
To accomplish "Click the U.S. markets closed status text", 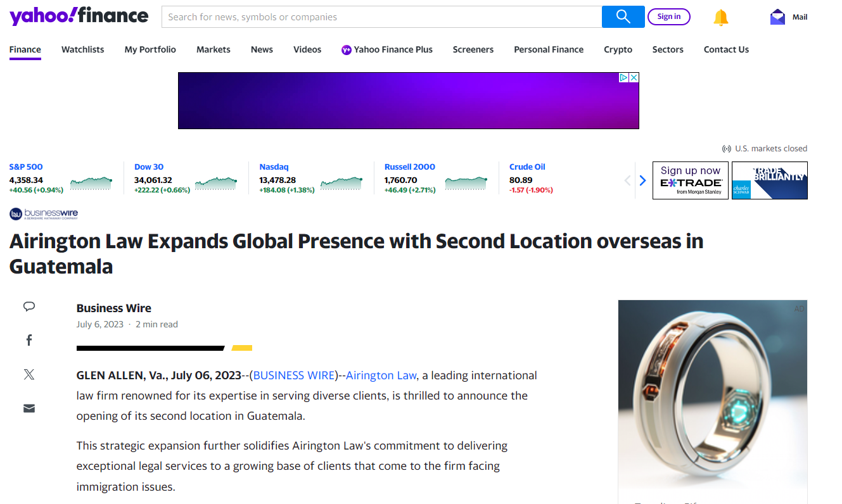I will coord(771,149).
